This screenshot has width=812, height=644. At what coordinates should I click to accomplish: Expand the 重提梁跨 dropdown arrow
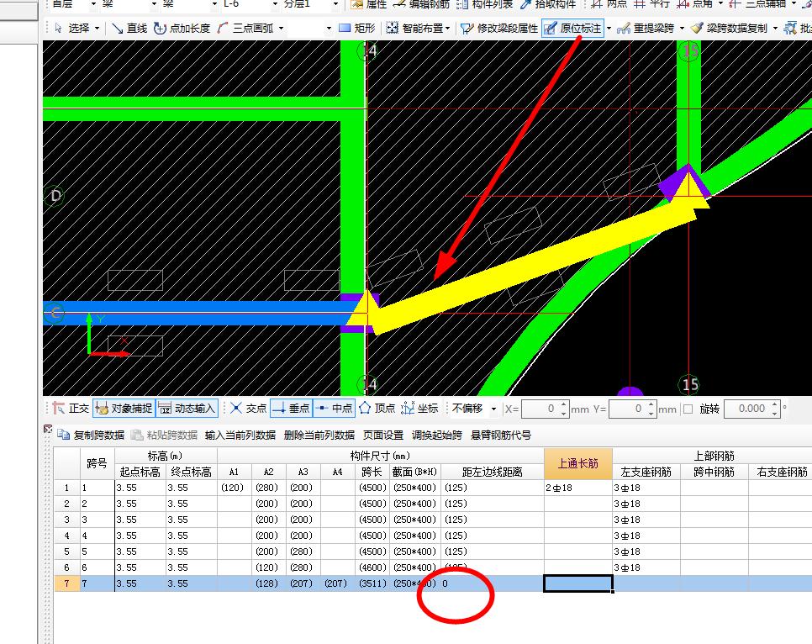[x=682, y=28]
